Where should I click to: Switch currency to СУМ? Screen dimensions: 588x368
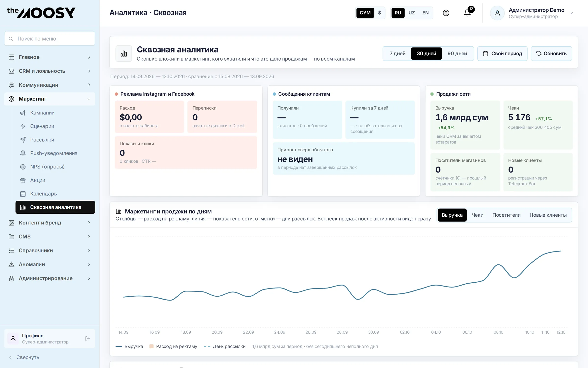(x=365, y=13)
